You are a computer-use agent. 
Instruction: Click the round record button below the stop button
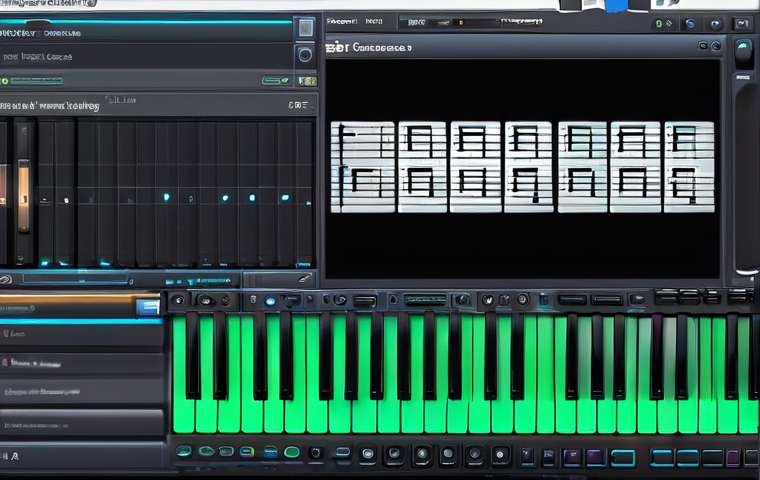[x=305, y=55]
